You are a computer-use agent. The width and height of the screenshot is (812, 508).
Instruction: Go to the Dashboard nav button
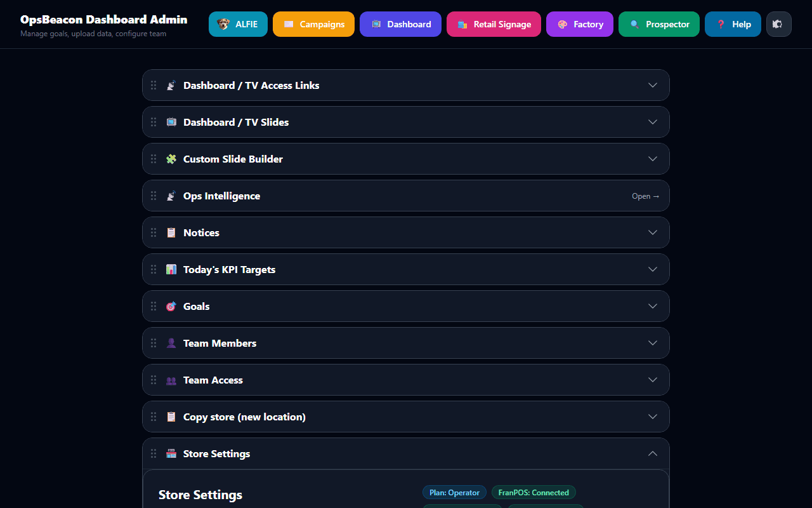(x=400, y=24)
